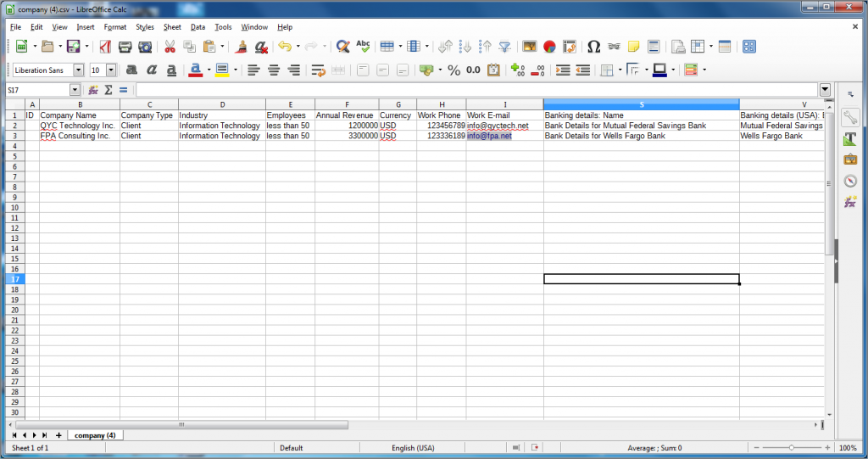Open the Borders dropdown arrow

[x=620, y=70]
